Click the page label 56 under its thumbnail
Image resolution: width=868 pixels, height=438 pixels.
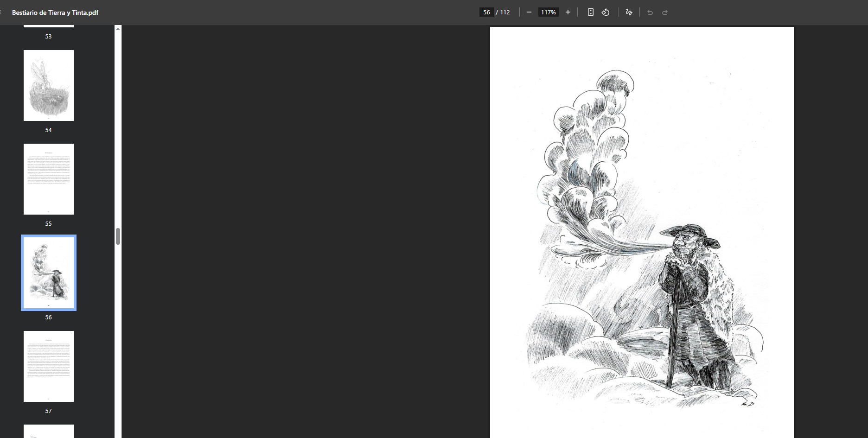(x=48, y=317)
